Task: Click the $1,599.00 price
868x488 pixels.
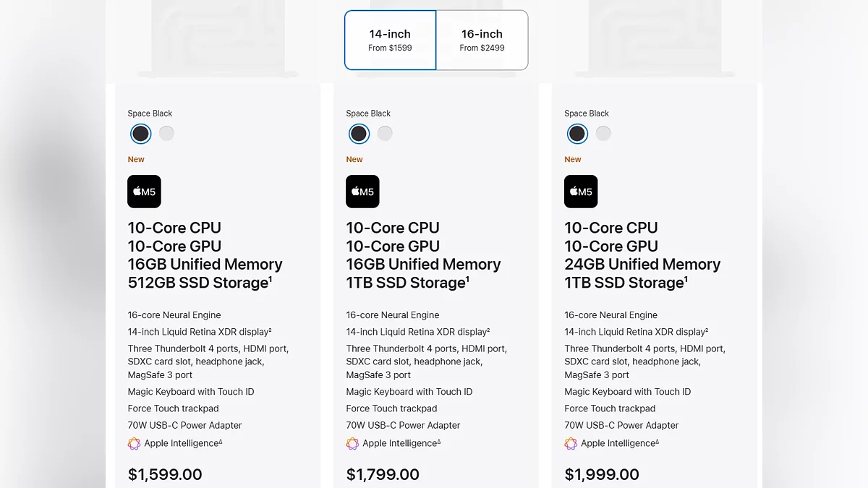Action: tap(165, 474)
